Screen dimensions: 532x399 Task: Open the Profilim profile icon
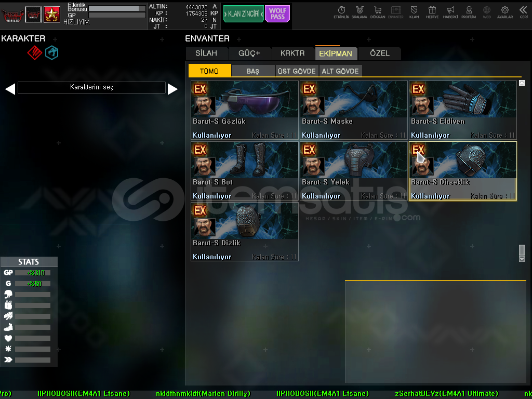[x=469, y=12]
